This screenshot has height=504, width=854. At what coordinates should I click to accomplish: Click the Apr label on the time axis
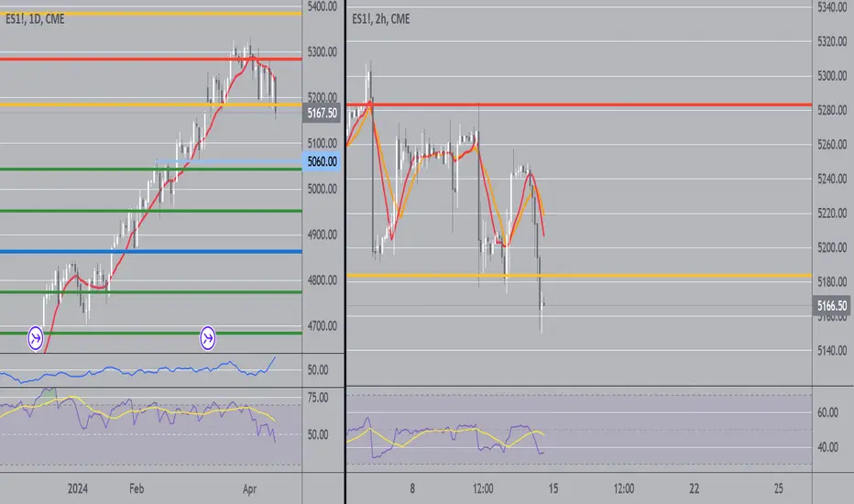coord(249,488)
